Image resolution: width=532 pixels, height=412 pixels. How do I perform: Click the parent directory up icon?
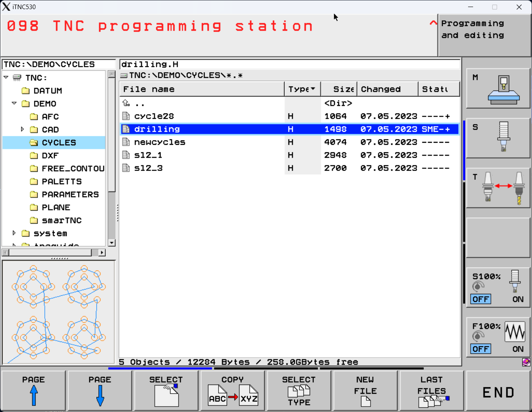(x=126, y=103)
